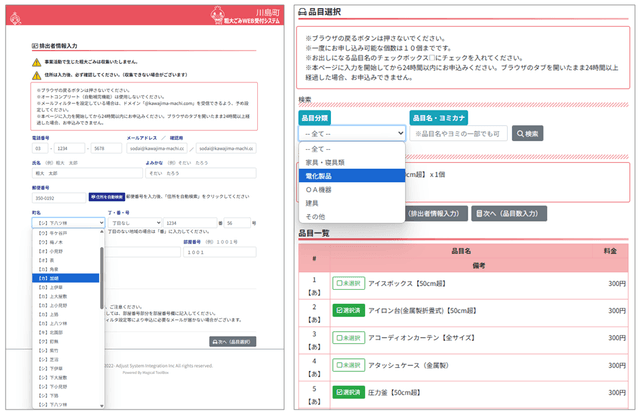Click the 部屋番号 room number field
640x412 pixels.
(x=220, y=252)
